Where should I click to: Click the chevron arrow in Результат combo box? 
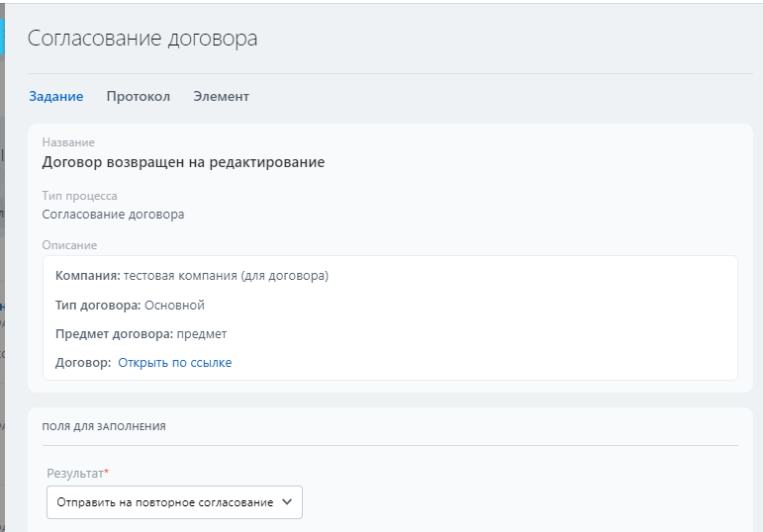coord(287,502)
